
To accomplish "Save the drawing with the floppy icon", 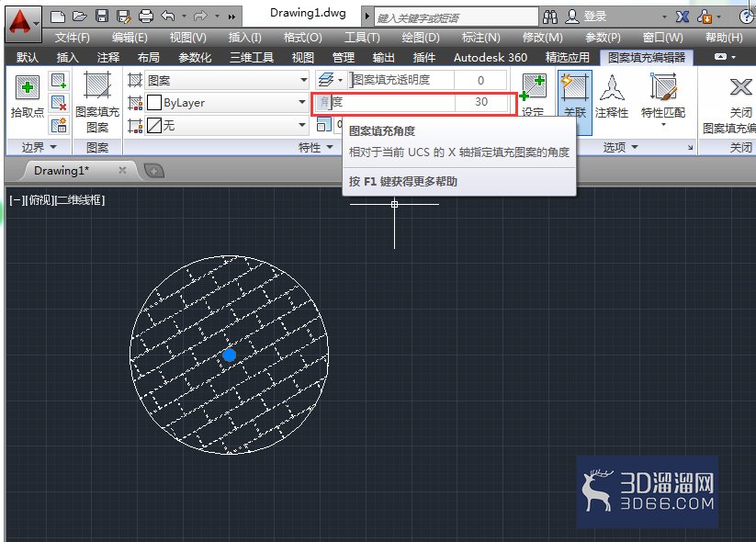I will click(x=101, y=17).
